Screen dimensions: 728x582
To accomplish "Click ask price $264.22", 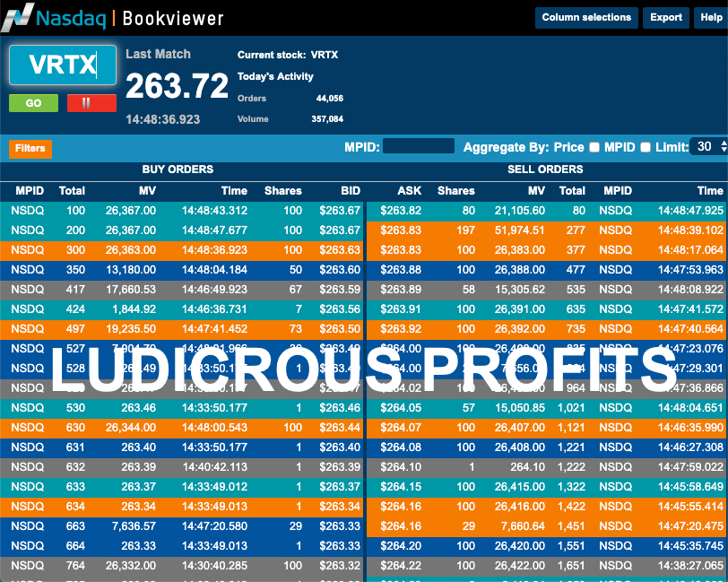I will pos(401,566).
